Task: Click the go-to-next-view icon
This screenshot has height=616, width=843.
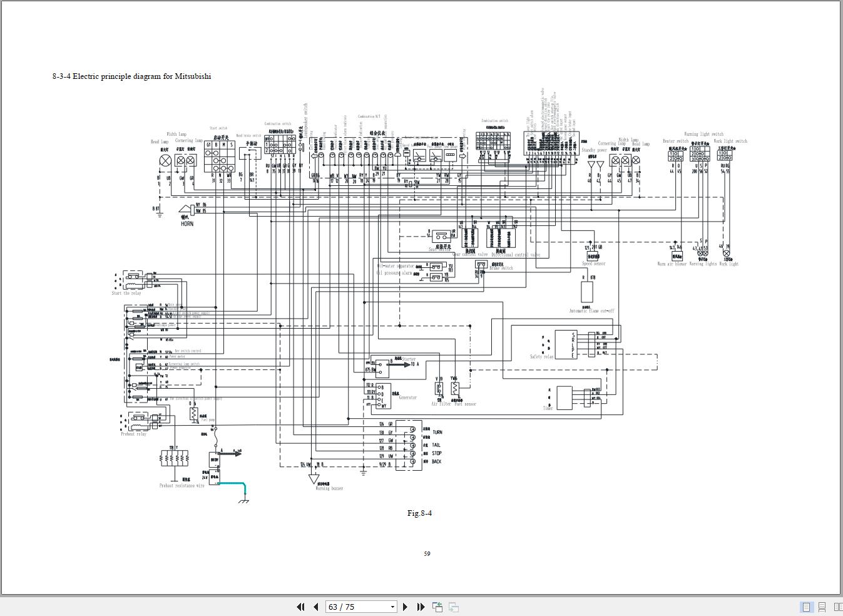Action: 454,607
